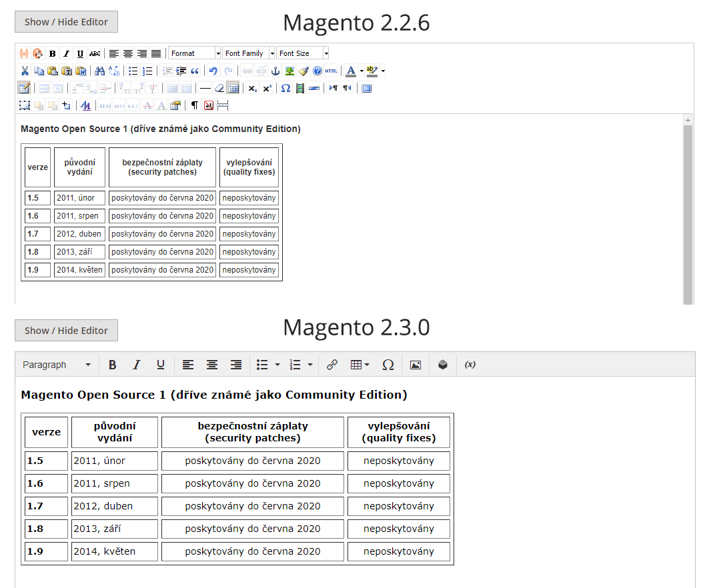709x588 pixels.
Task: Insert embedded media film icon
Action: pos(299,88)
